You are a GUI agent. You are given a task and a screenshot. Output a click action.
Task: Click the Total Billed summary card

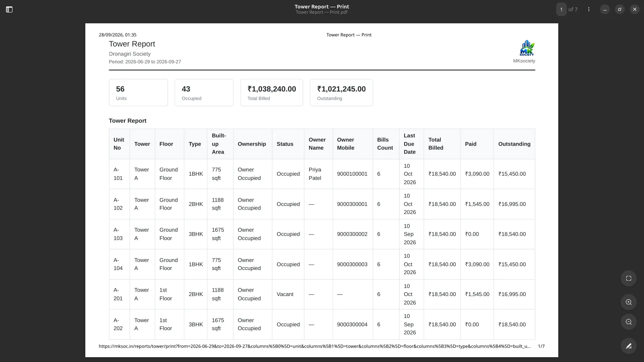point(272,93)
